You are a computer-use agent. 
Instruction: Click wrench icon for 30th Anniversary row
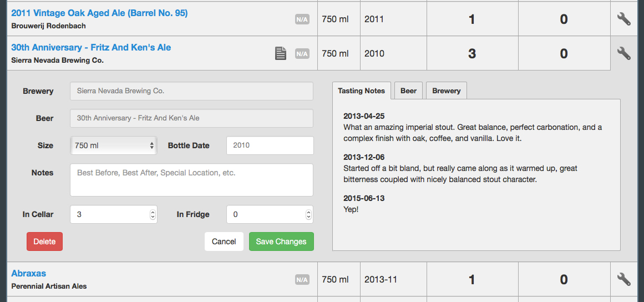(x=623, y=53)
